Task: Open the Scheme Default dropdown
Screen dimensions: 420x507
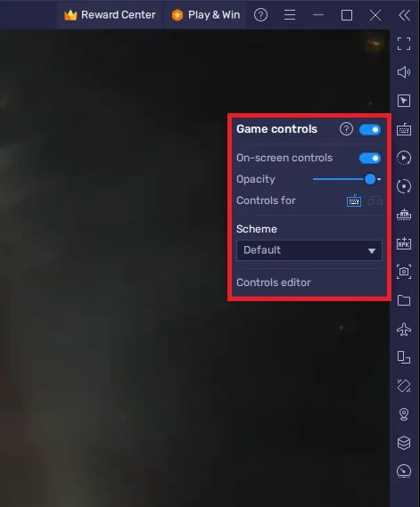Action: [309, 250]
